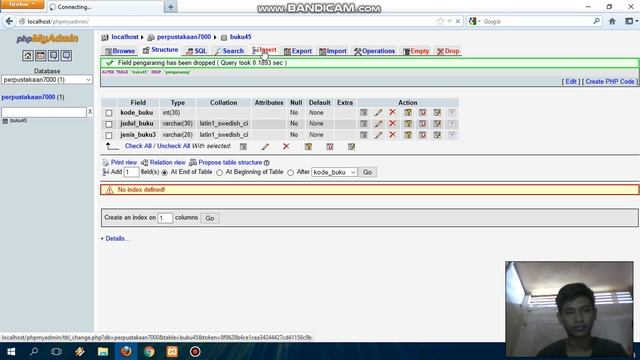Click the Create PHP Code link
This screenshot has height=360, width=640.
(x=610, y=82)
